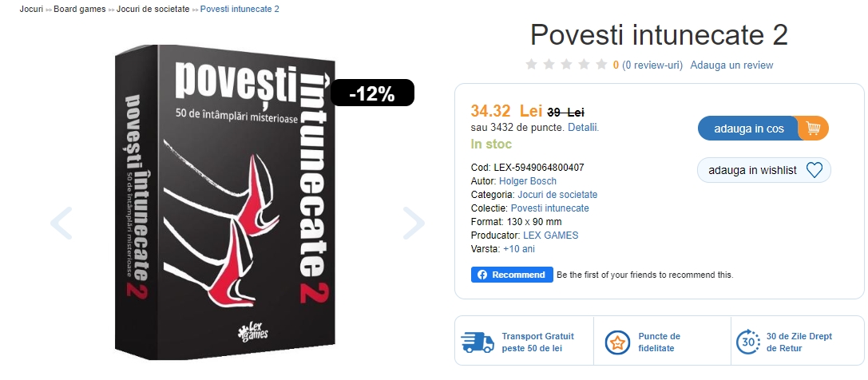The height and width of the screenshot is (380, 868).
Task: Show next product image with right chevron
Action: coord(414,223)
